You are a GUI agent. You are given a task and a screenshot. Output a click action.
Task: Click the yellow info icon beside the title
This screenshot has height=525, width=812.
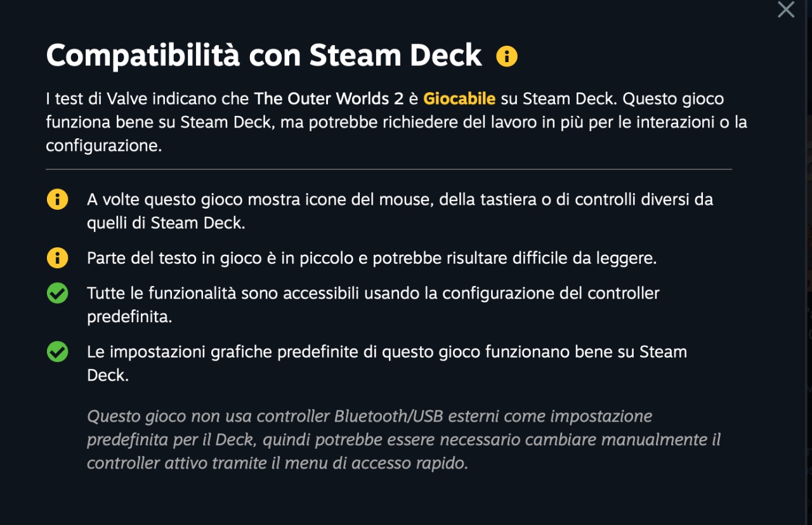507,56
